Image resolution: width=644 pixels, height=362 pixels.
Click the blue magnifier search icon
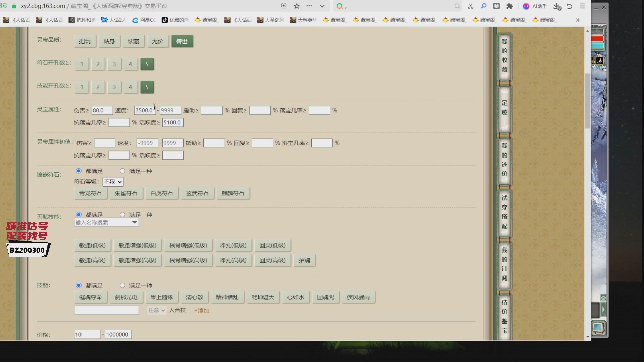484,6
